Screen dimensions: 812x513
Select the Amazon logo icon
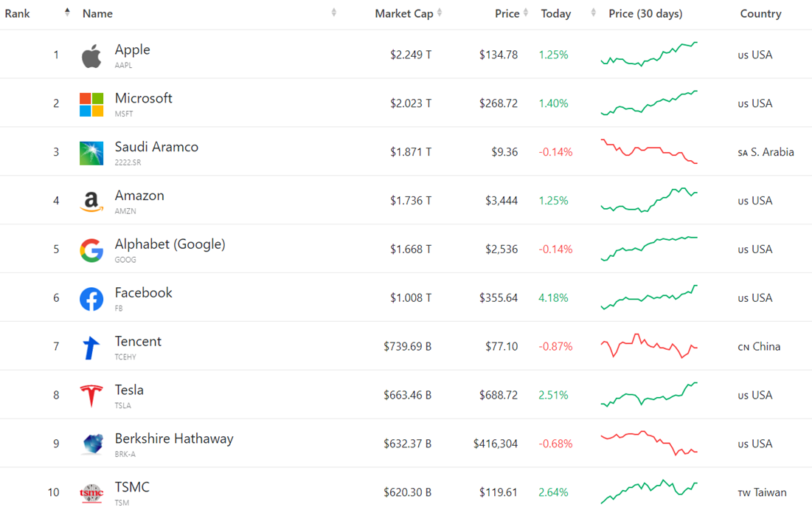click(91, 202)
